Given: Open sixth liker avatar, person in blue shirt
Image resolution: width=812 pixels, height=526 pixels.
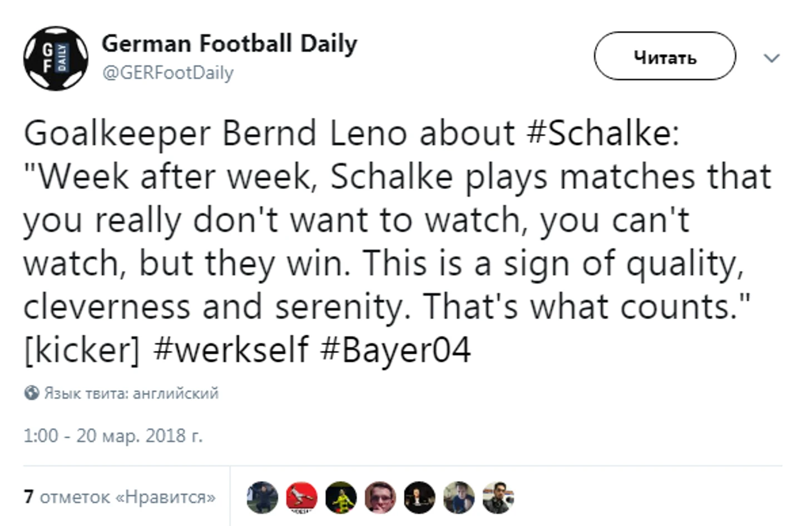Looking at the screenshot, I should coord(459,497).
